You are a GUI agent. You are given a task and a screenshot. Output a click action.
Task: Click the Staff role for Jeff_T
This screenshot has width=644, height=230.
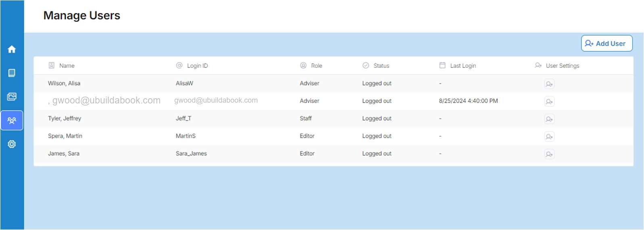pos(306,118)
